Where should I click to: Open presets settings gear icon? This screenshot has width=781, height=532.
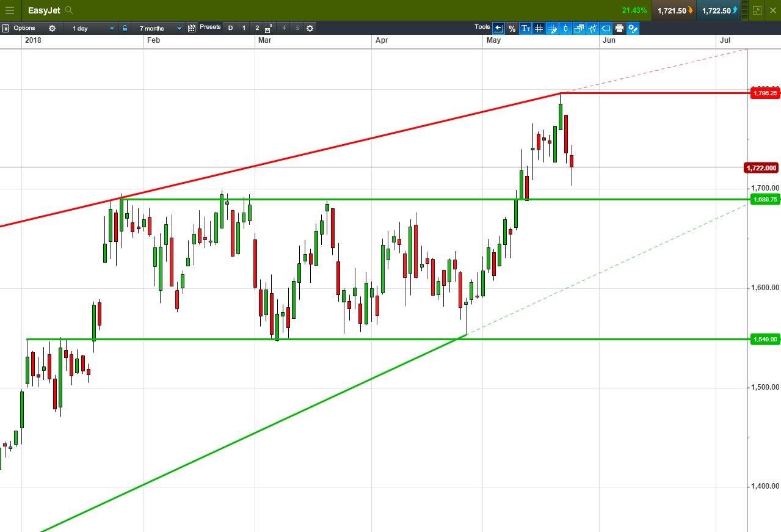[x=310, y=28]
